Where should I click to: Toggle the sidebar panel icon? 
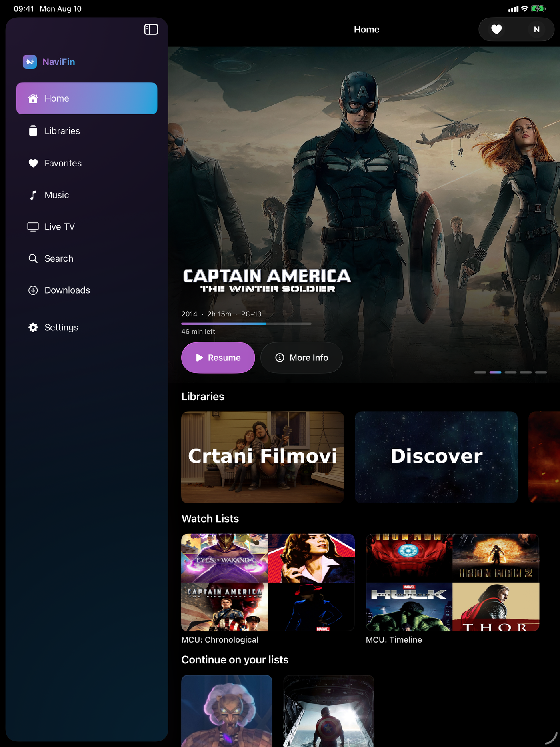tap(151, 29)
